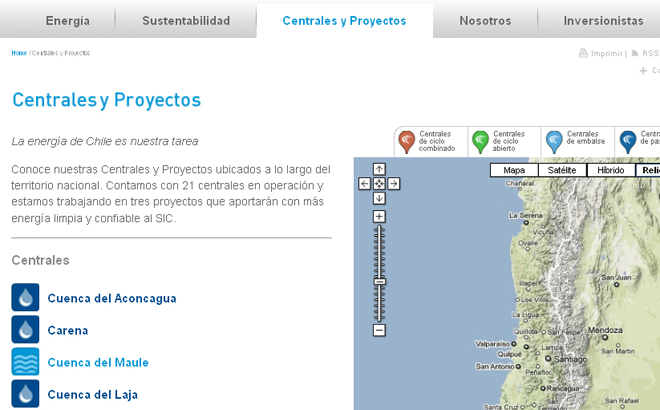
Task: Select the Centrales de ciclo abierto legend
Action: (x=508, y=141)
